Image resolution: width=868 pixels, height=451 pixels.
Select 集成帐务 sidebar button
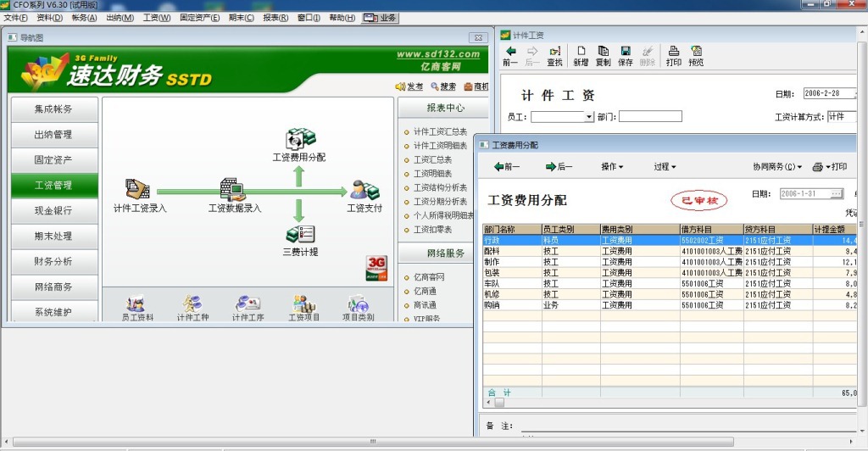click(x=54, y=109)
